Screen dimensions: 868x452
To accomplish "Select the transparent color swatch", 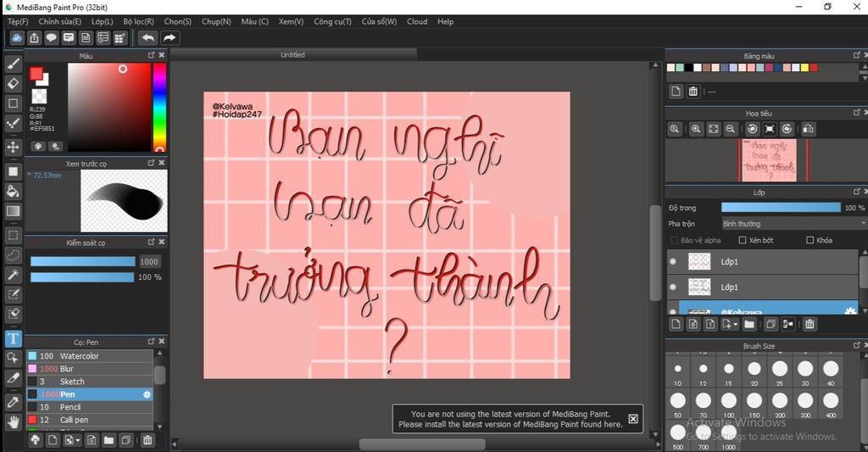I will [x=39, y=96].
